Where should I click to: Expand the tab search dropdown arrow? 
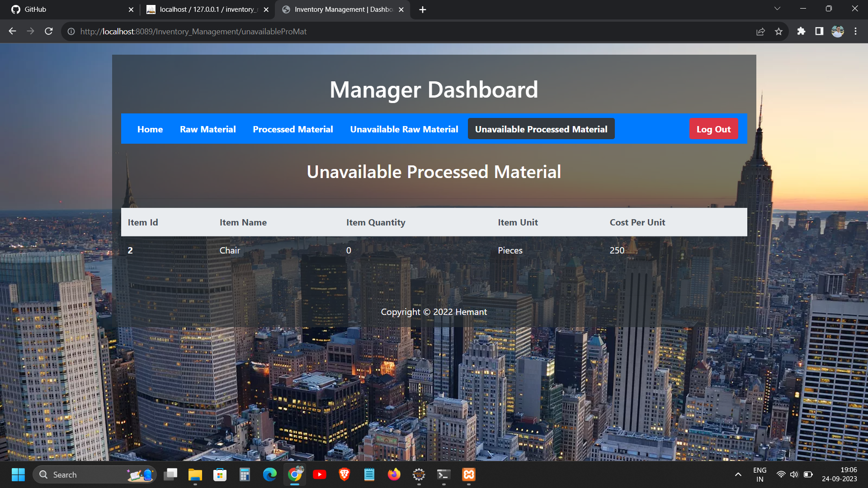[x=777, y=9]
